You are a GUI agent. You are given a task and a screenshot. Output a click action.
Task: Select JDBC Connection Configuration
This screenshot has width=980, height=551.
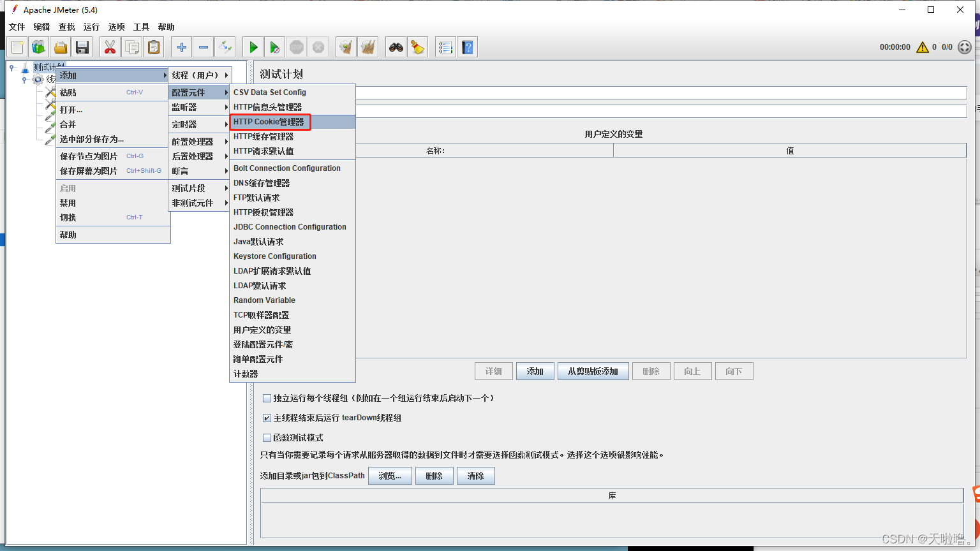(292, 227)
